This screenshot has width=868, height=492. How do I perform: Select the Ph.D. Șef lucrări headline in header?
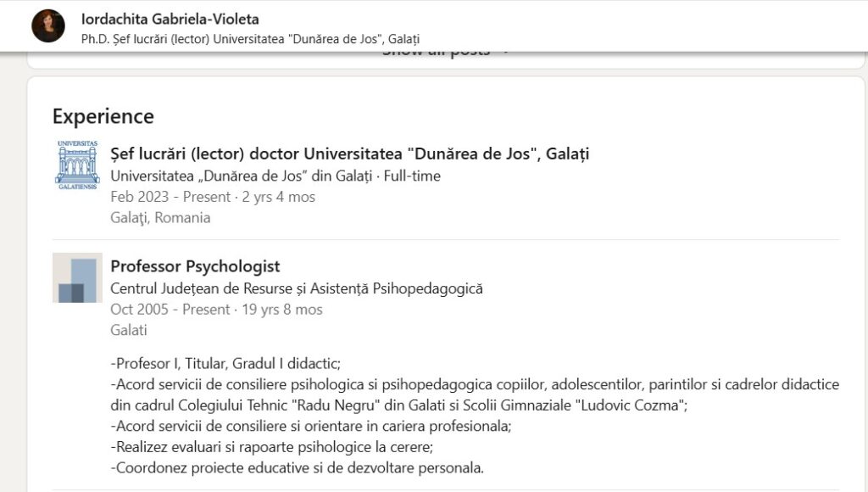[x=251, y=39]
